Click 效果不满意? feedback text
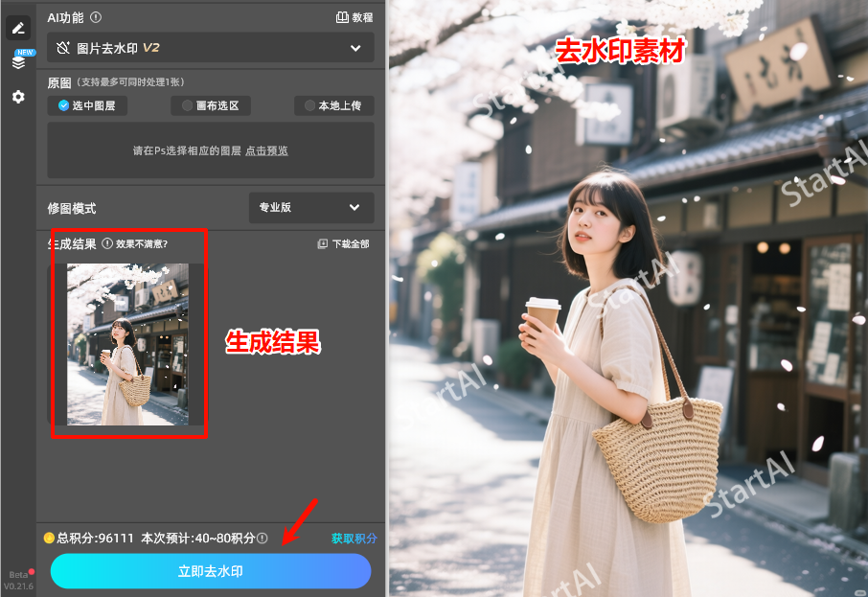 142,244
